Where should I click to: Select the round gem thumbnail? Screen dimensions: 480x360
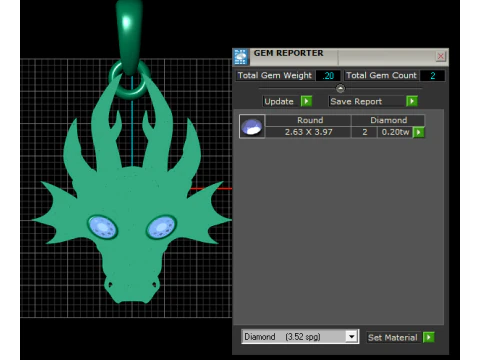point(252,126)
